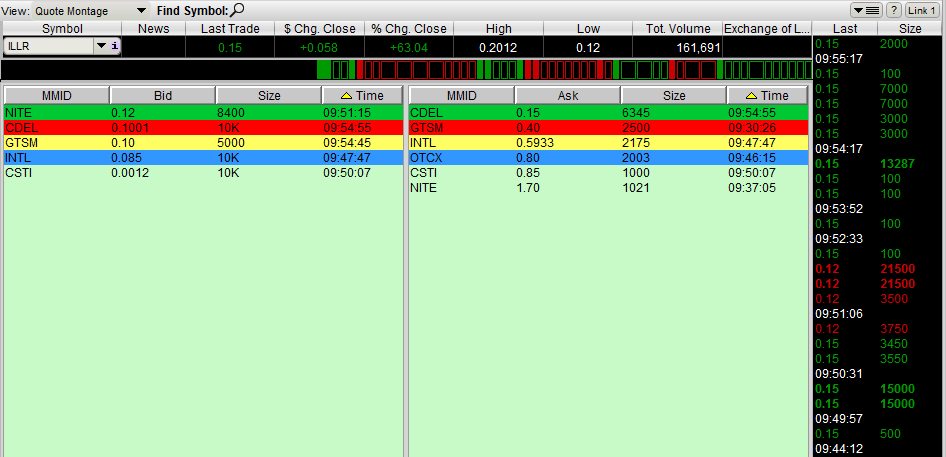946x457 pixels.
Task: Select the Symbol column header
Action: pyautogui.click(x=62, y=28)
